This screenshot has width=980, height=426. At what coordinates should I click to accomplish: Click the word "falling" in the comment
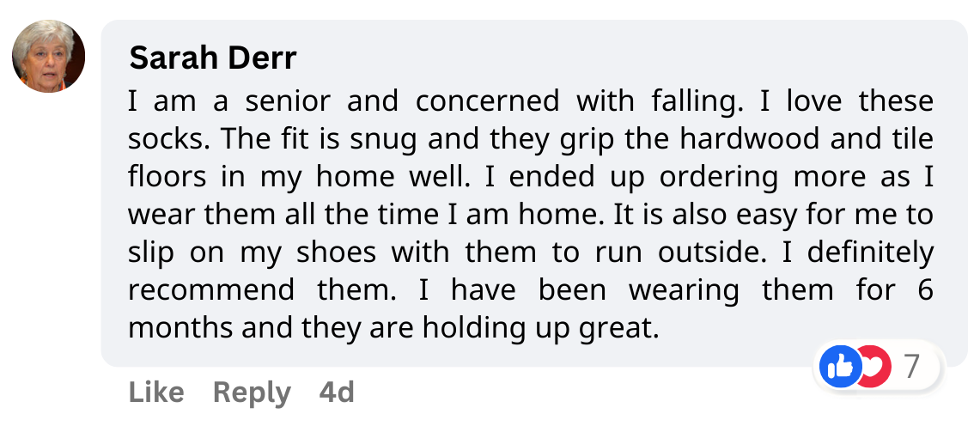click(x=685, y=101)
